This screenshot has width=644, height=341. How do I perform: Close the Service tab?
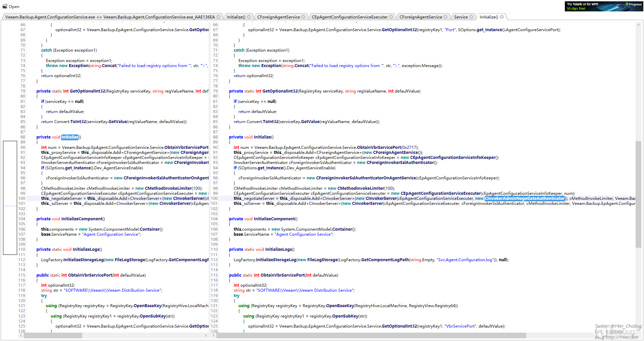pyautogui.click(x=471, y=17)
